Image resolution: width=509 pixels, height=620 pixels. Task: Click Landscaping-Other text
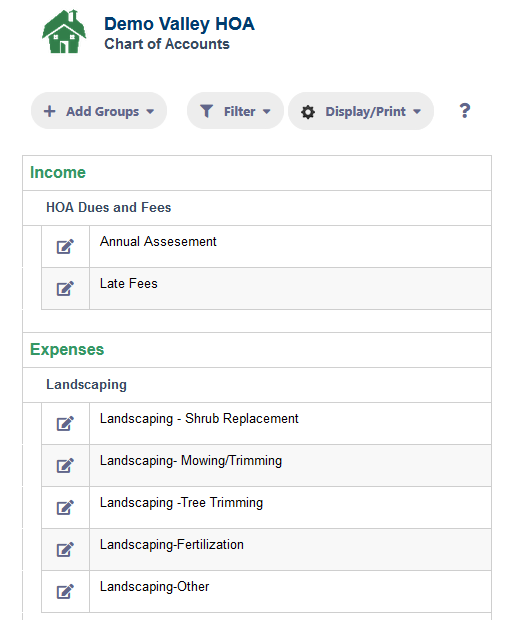pos(154,586)
